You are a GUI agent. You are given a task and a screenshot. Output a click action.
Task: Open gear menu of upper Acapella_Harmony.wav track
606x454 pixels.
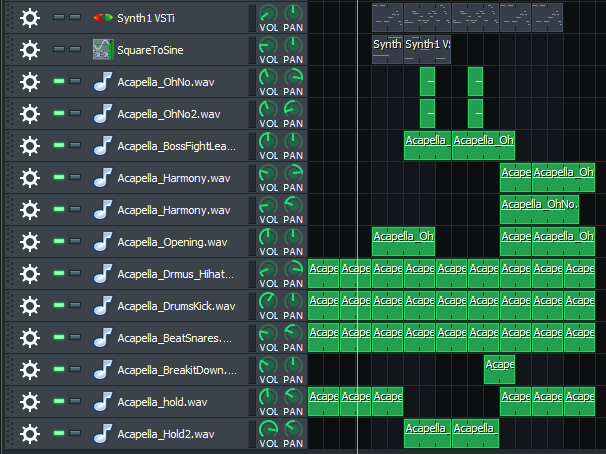click(30, 178)
